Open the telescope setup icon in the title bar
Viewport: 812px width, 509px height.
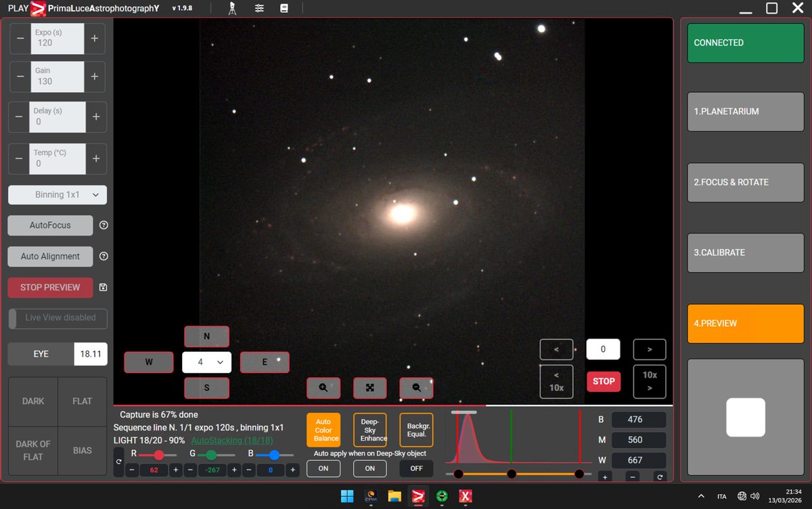[x=232, y=9]
